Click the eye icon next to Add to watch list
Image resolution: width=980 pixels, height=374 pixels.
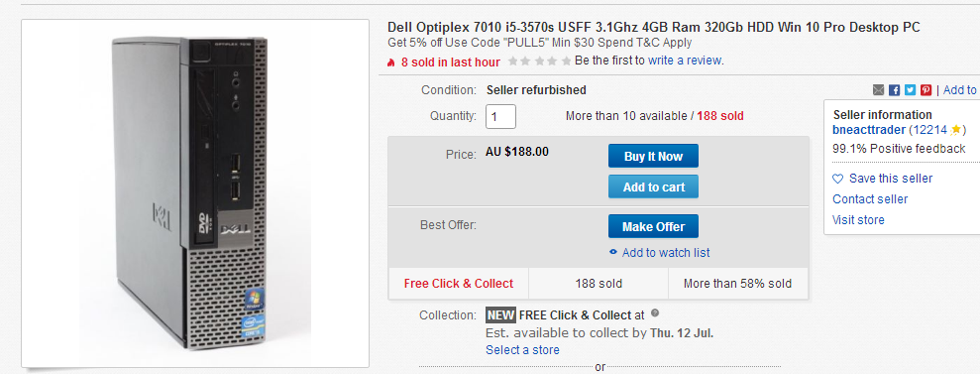point(613,253)
